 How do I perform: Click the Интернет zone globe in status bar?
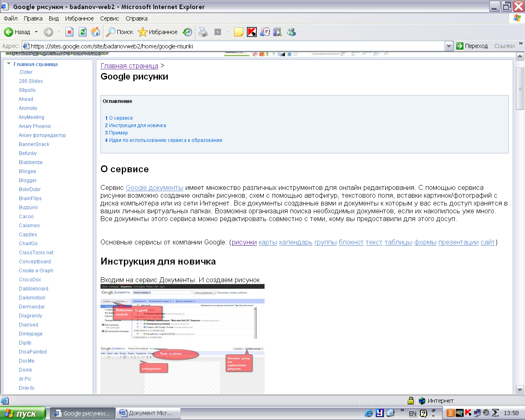422,401
